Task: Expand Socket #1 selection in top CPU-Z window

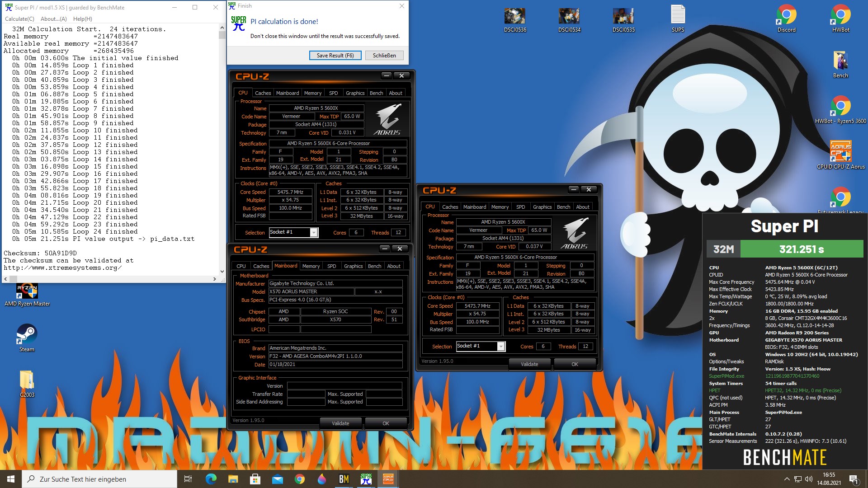Action: [x=313, y=232]
